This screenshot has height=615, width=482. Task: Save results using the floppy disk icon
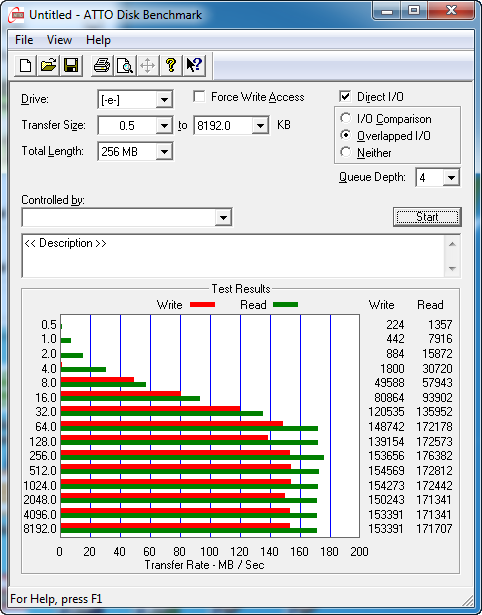tap(71, 65)
